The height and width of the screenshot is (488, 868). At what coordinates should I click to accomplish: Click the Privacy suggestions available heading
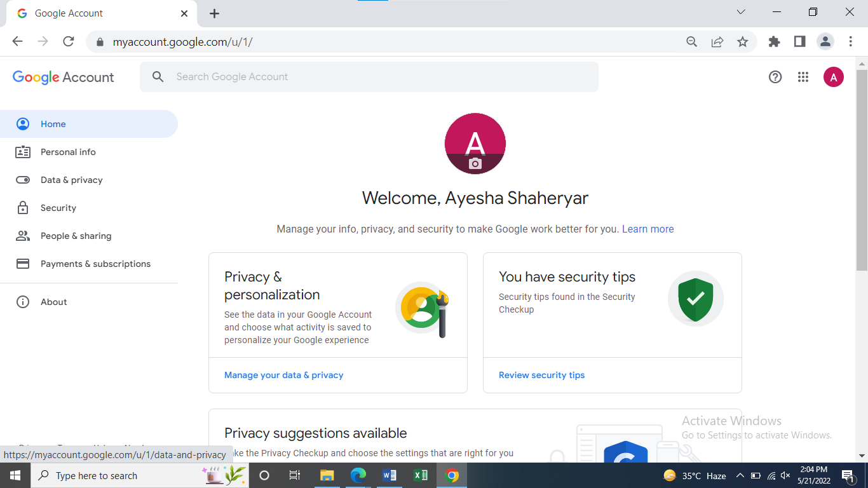[316, 433]
